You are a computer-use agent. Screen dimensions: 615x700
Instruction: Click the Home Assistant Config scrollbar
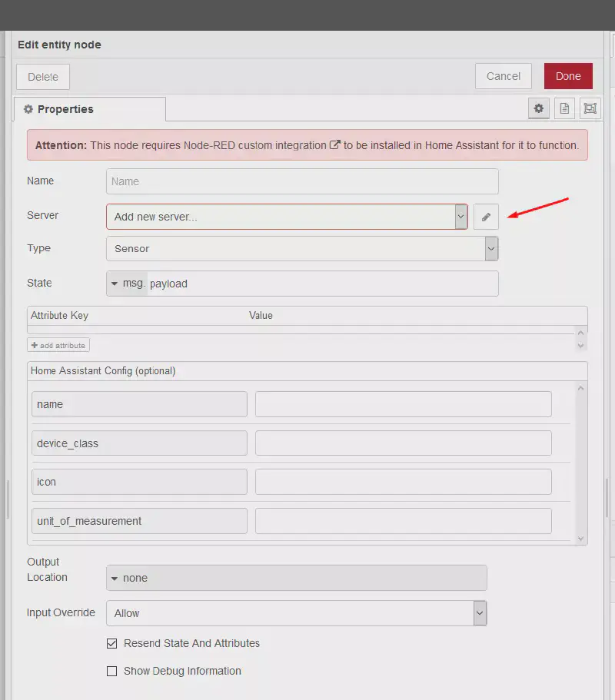click(580, 463)
